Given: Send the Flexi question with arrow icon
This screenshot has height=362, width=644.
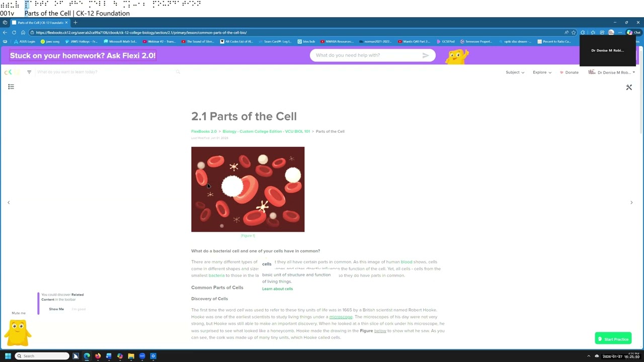Looking at the screenshot, I should pos(426,55).
